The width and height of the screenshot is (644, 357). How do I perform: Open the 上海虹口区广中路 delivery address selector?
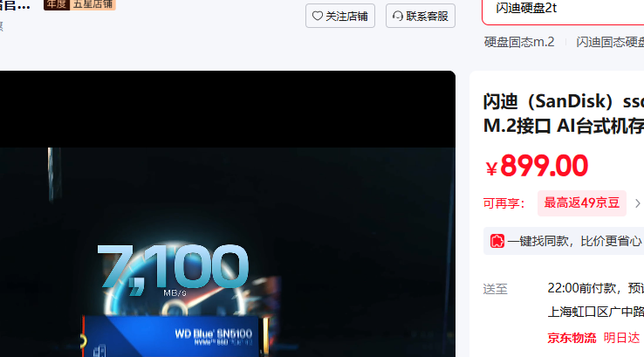(x=595, y=312)
